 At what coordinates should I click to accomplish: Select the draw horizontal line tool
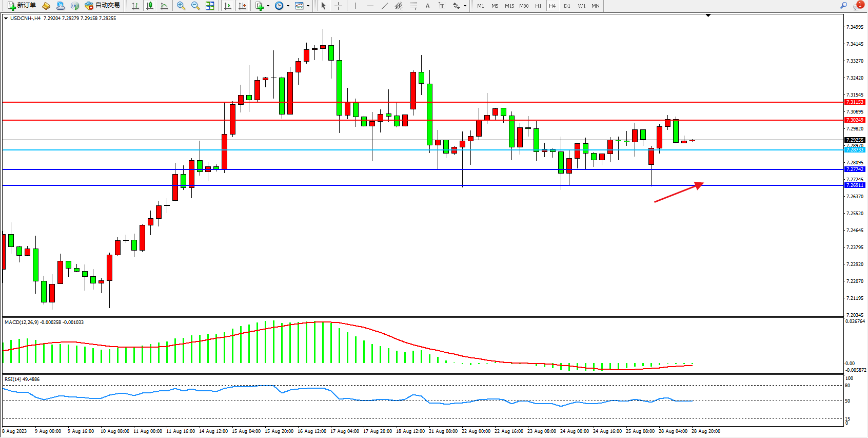pyautogui.click(x=370, y=6)
